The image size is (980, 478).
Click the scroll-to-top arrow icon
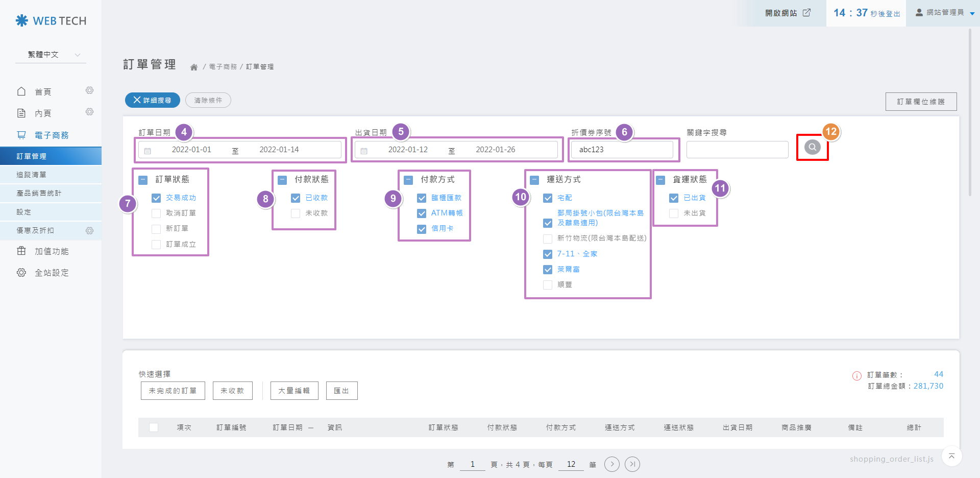pos(951,456)
